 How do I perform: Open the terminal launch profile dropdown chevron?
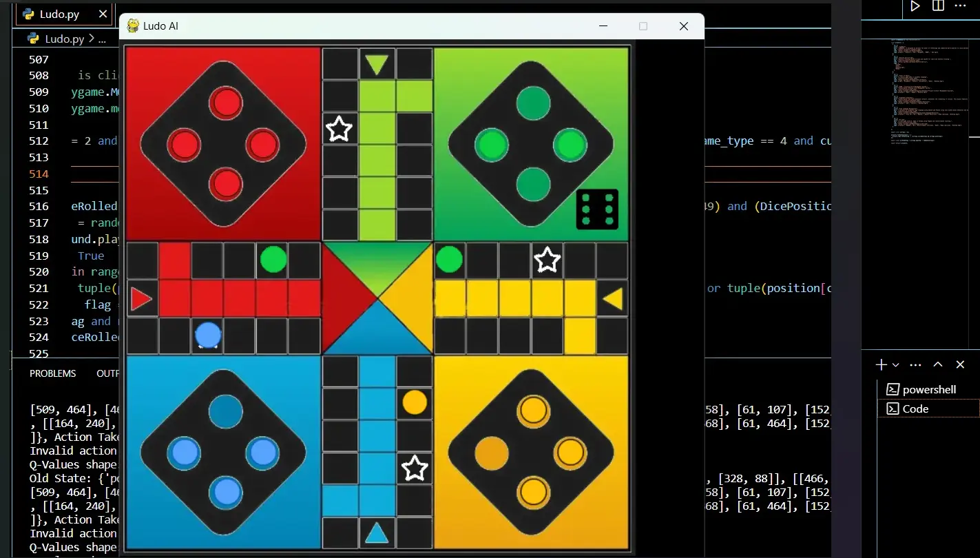[895, 364]
